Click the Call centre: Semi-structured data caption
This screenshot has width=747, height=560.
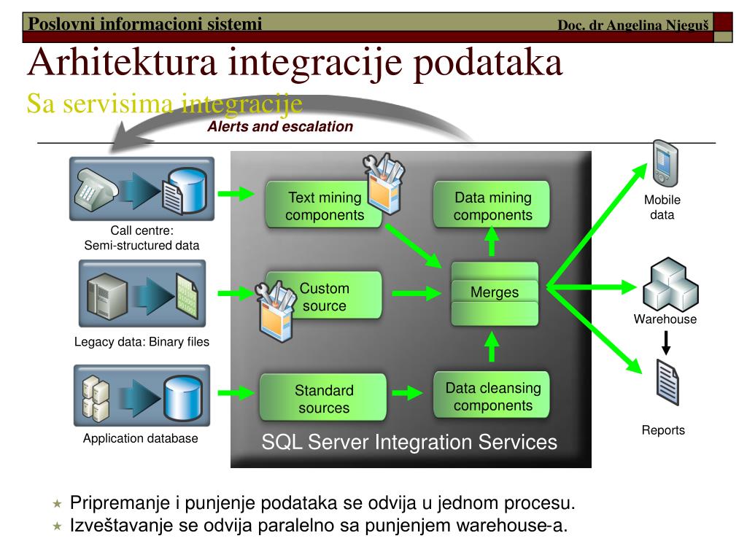[142, 238]
